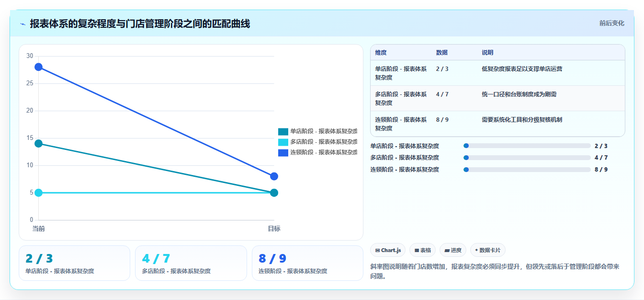Click table cell 统一口径和台账制度成为刚需

pyautogui.click(x=519, y=94)
